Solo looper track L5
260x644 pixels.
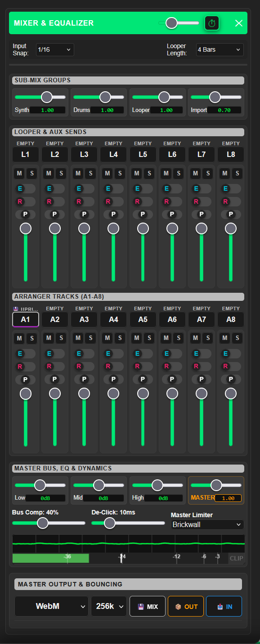pyautogui.click(x=149, y=173)
